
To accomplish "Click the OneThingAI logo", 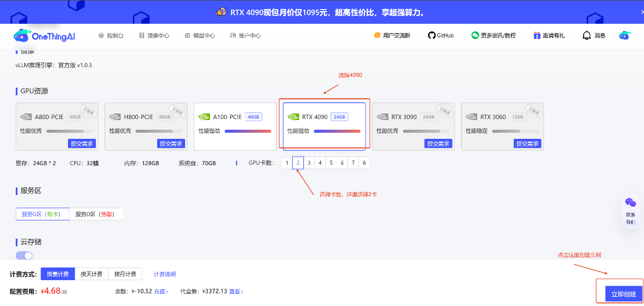I will pyautogui.click(x=44, y=36).
